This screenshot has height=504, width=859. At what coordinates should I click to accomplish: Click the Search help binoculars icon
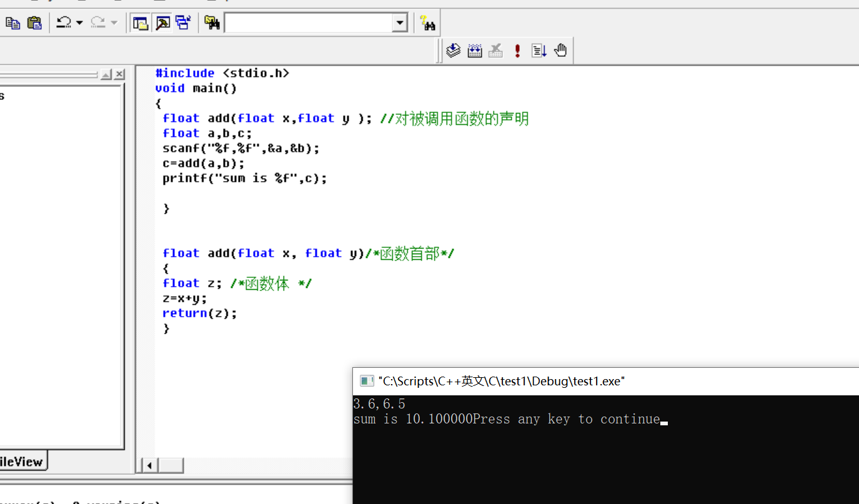(428, 24)
